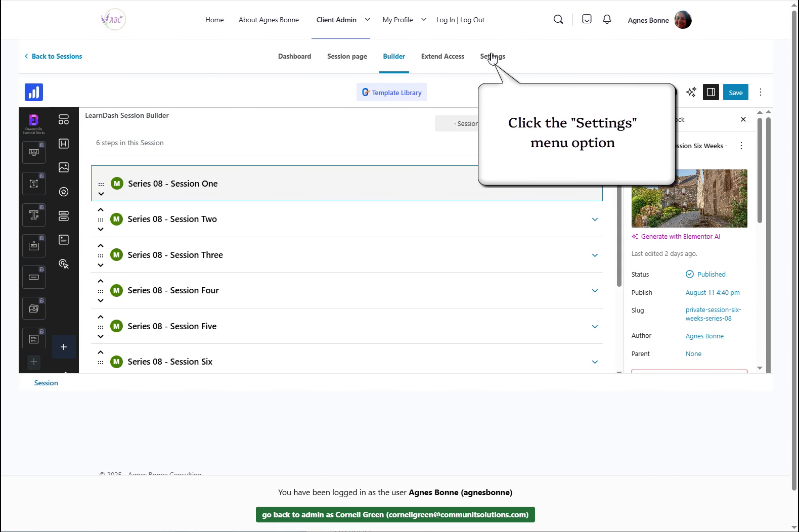Click the featured image thumbnail
The image size is (799, 532).
689,198
